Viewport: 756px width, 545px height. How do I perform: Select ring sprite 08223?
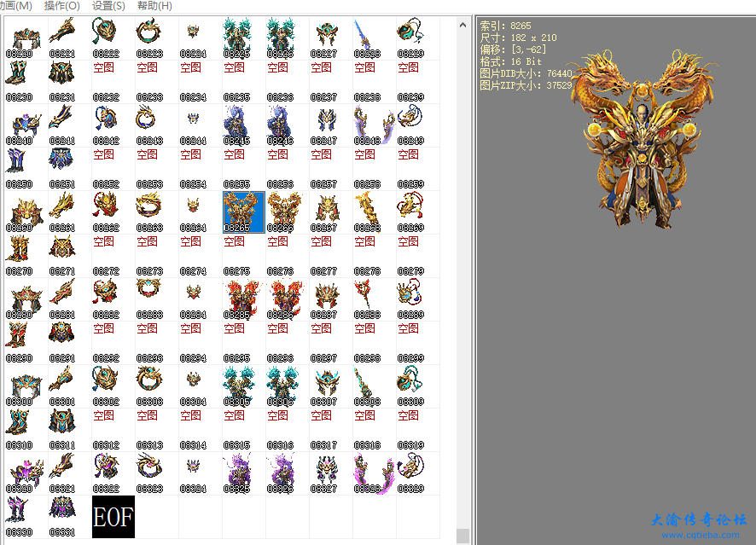point(157,38)
